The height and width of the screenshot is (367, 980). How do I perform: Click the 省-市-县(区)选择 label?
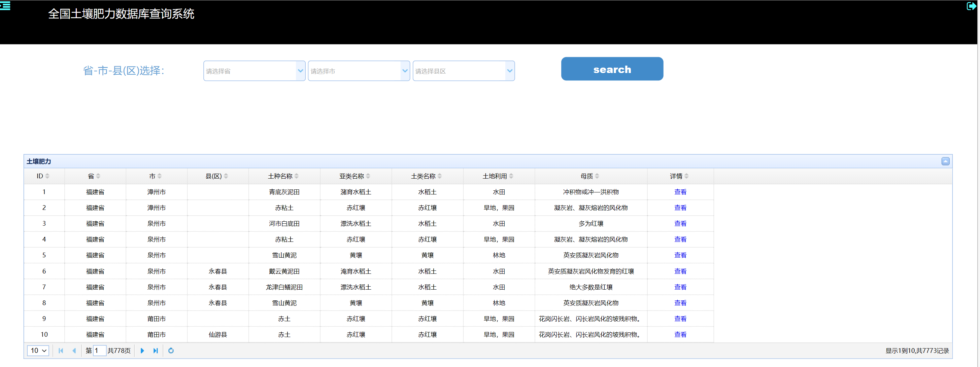tap(124, 71)
